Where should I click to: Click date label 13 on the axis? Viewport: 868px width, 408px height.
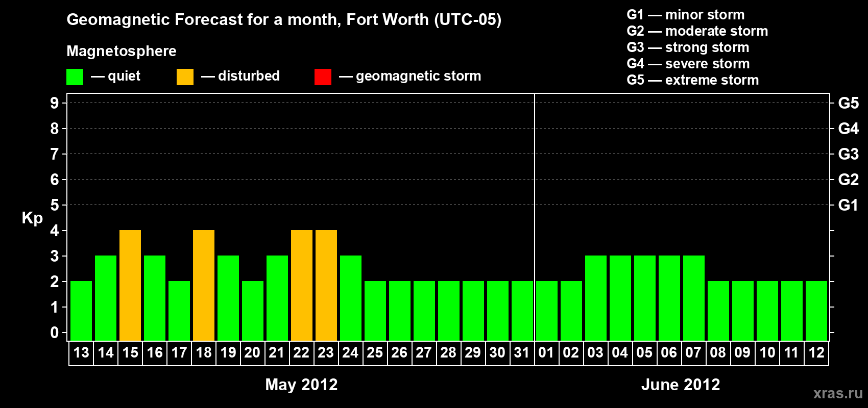pos(81,353)
